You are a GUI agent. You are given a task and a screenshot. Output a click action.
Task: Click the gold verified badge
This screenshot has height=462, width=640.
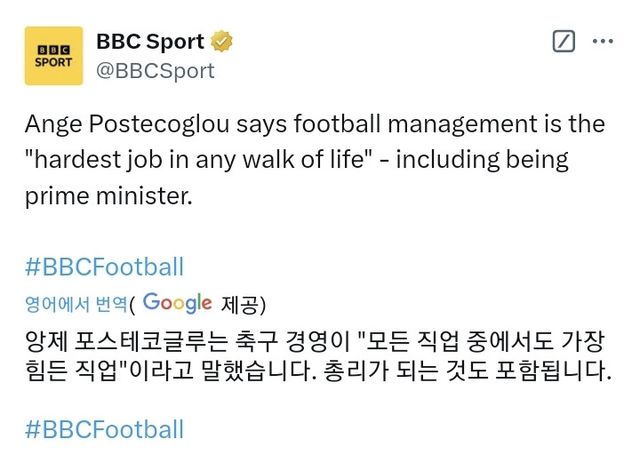(222, 42)
